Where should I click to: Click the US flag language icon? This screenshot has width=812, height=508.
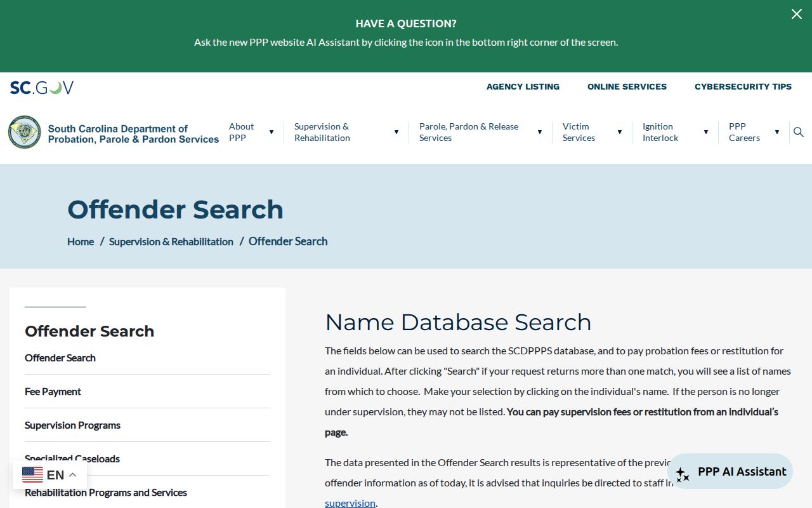tap(32, 474)
